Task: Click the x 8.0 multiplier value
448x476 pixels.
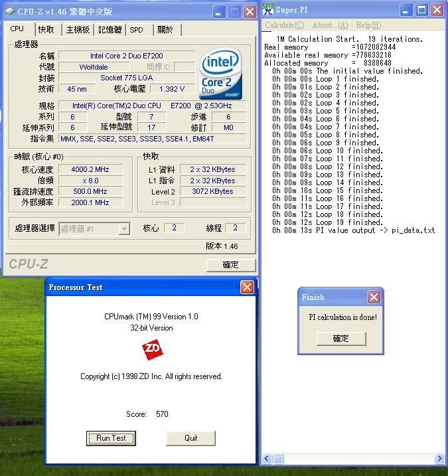Action: tap(90, 181)
